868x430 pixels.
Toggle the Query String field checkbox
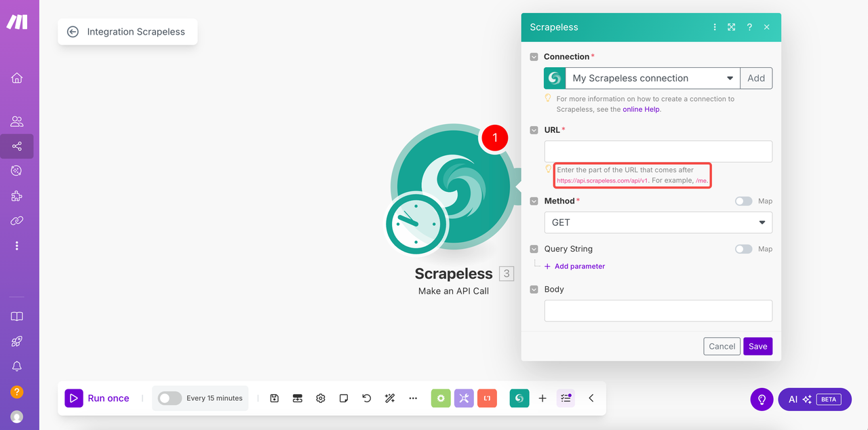click(x=534, y=249)
